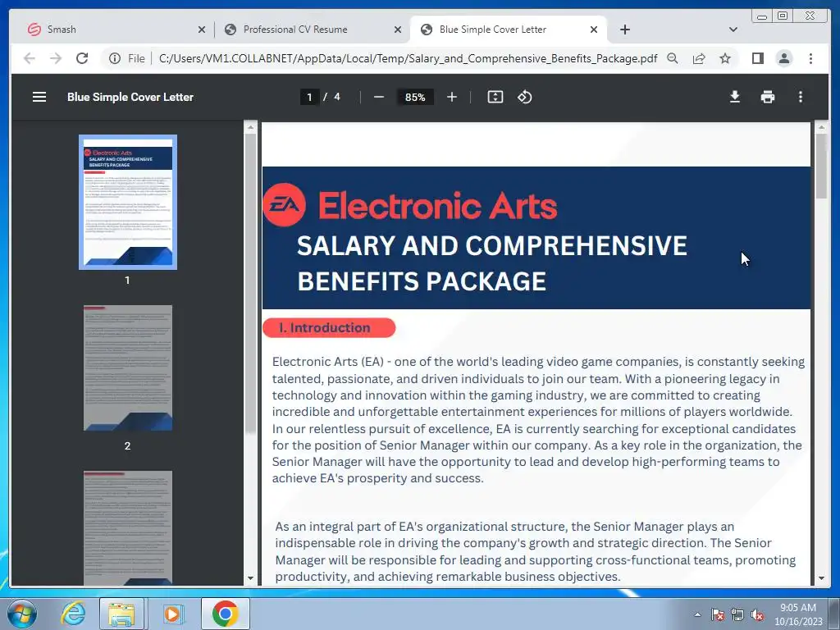Click the address bar URL
The height and width of the screenshot is (630, 840).
tap(409, 58)
